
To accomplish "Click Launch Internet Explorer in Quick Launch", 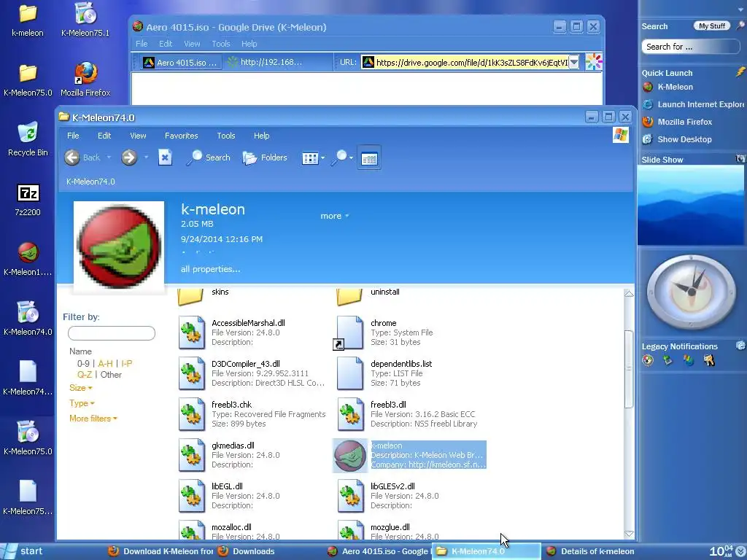I will tap(694, 104).
